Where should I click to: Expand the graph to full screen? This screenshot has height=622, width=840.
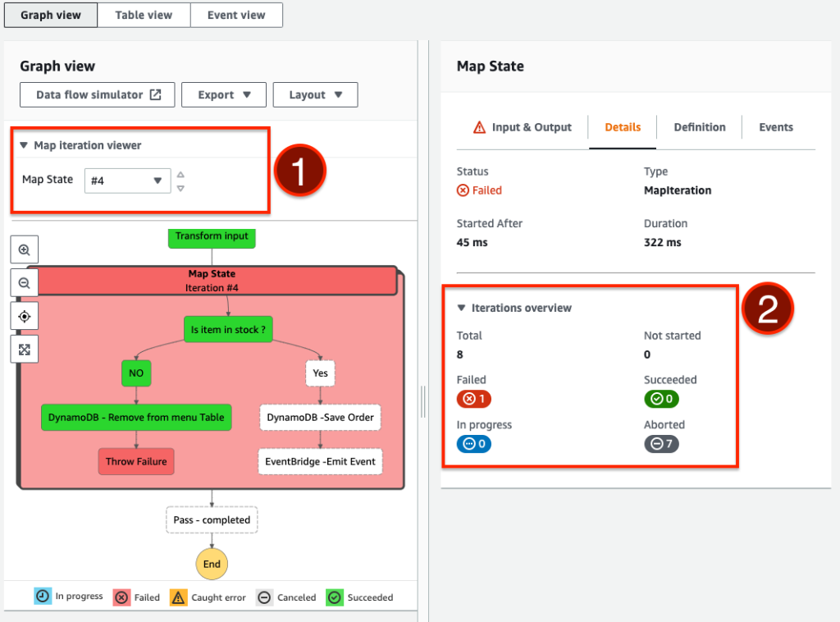[x=24, y=348]
